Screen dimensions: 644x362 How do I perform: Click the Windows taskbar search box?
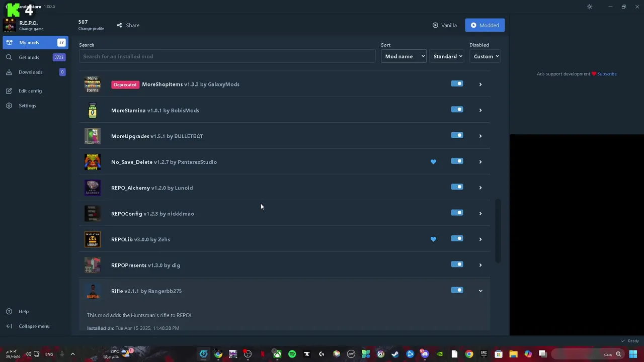coord(588,354)
